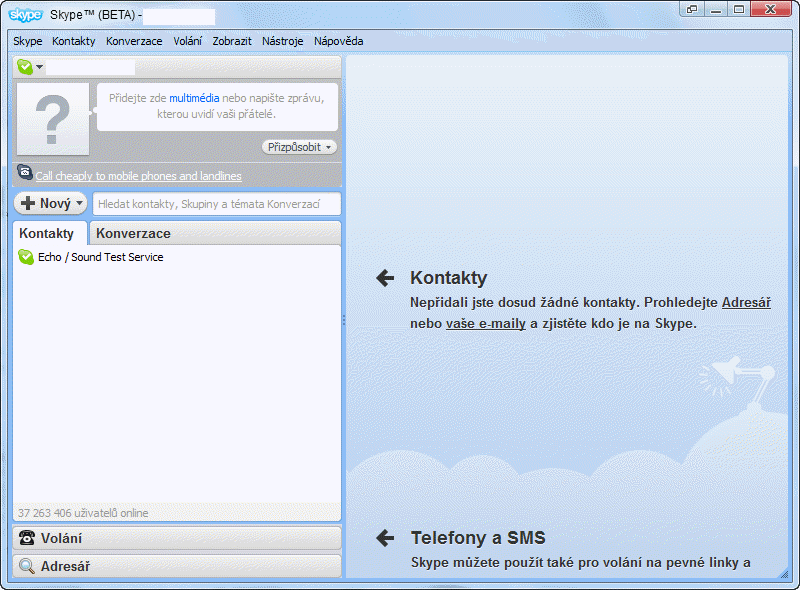Open the 'Skype' menu
This screenshot has height=590, width=800.
28,41
